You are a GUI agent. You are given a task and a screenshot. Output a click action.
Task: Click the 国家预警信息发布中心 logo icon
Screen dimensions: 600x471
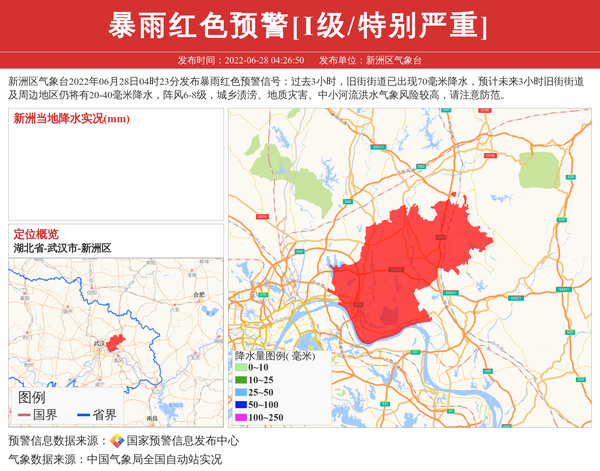(117, 441)
